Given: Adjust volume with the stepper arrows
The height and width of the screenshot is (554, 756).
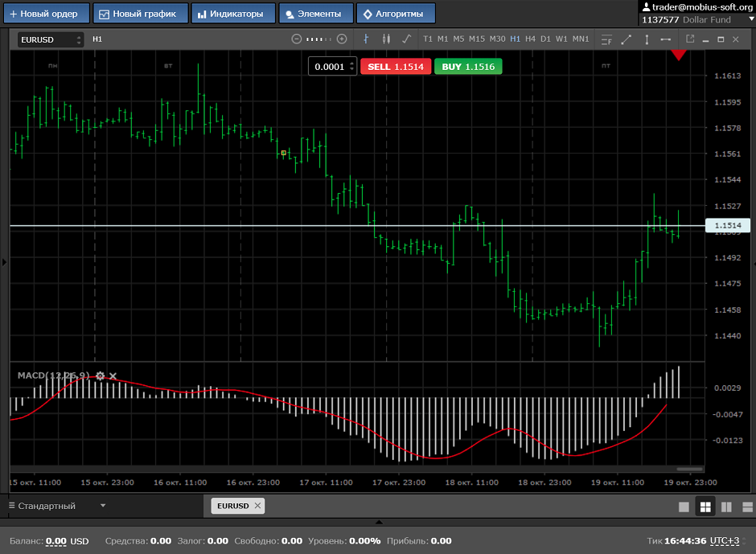Looking at the screenshot, I should pyautogui.click(x=352, y=67).
